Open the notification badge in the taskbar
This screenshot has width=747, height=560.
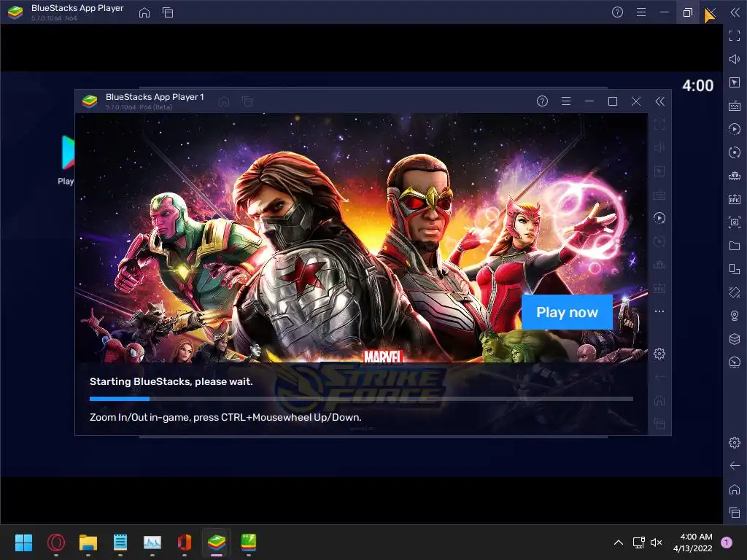tap(727, 542)
